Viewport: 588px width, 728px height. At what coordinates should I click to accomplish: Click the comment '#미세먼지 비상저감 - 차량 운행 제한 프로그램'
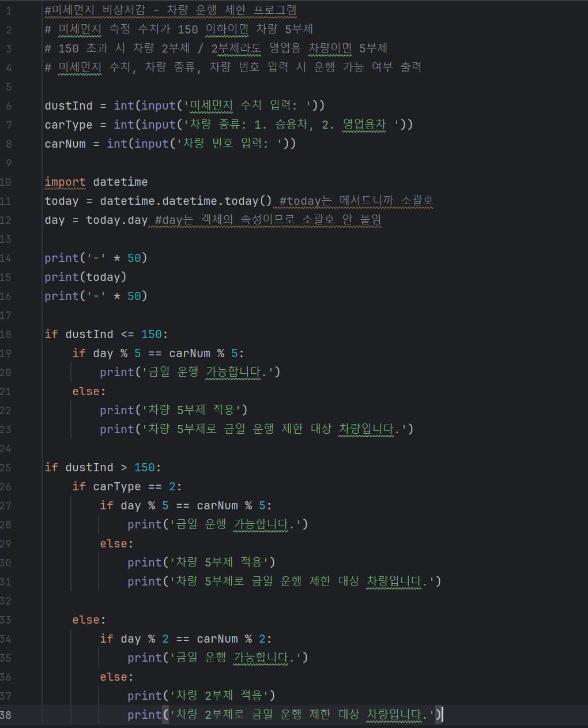click(171, 10)
